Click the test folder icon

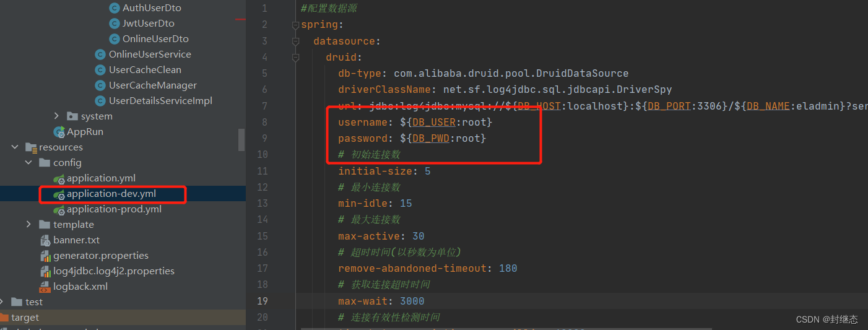17,302
